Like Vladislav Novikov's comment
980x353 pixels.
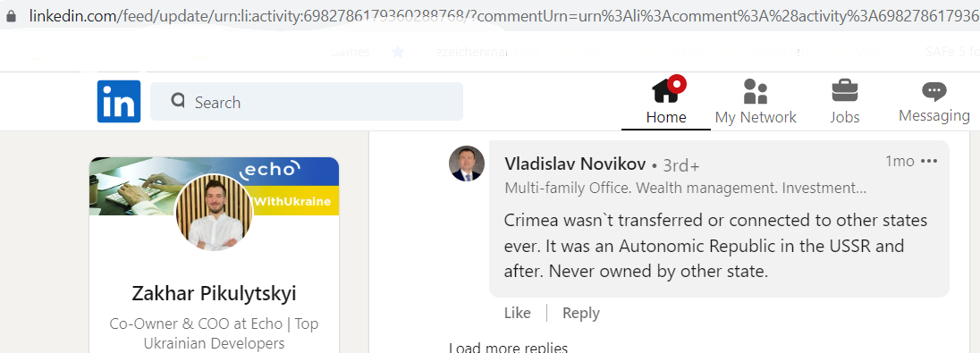click(518, 313)
